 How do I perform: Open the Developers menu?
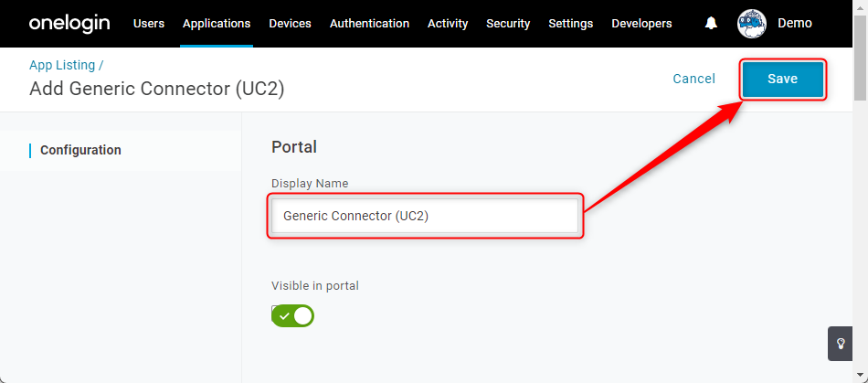[641, 24]
